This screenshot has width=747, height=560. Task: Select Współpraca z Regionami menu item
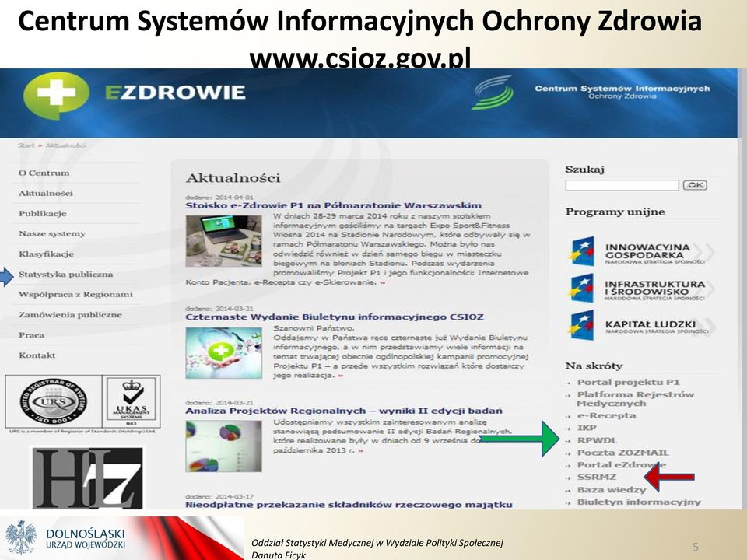pyautogui.click(x=75, y=294)
